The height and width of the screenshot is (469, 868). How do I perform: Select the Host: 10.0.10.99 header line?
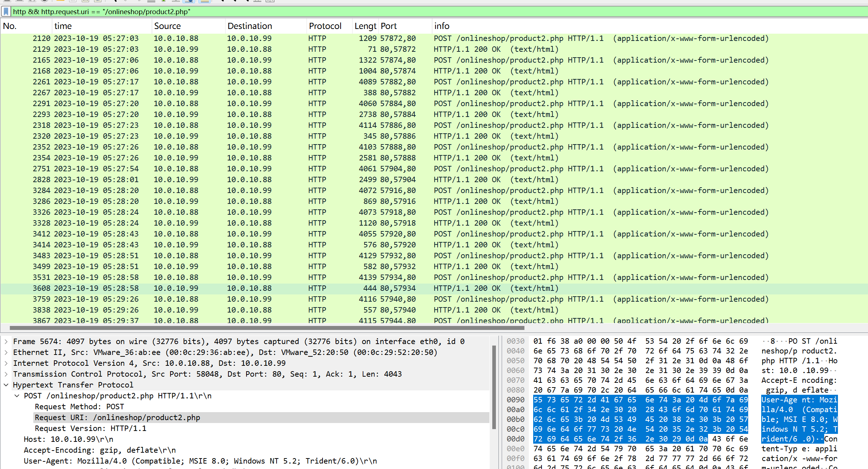point(68,439)
